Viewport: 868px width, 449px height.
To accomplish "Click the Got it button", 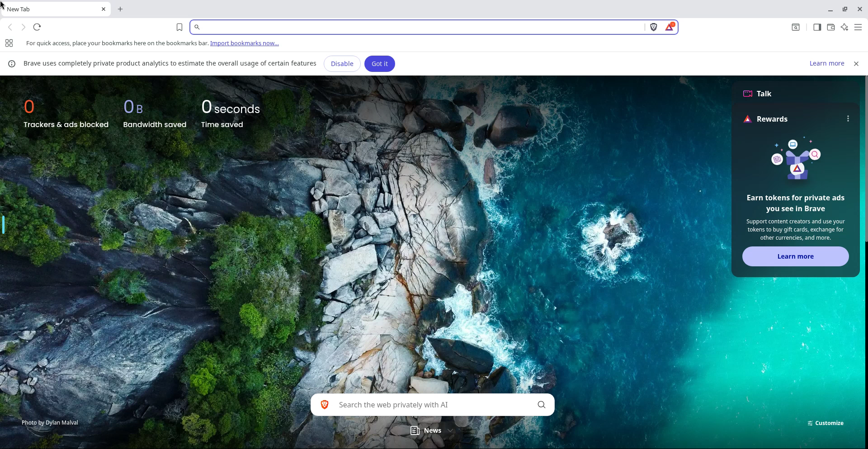I will (x=379, y=64).
